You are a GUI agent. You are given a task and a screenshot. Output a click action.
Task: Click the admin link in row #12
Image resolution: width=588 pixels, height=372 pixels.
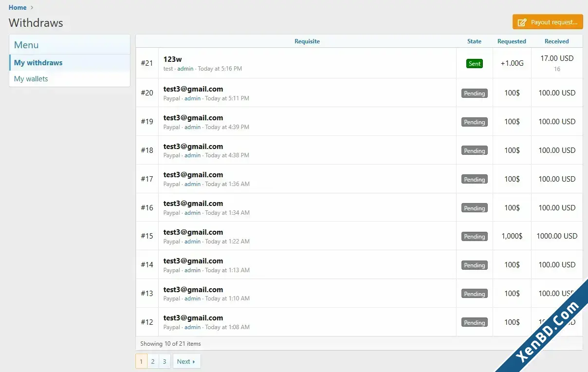click(192, 327)
